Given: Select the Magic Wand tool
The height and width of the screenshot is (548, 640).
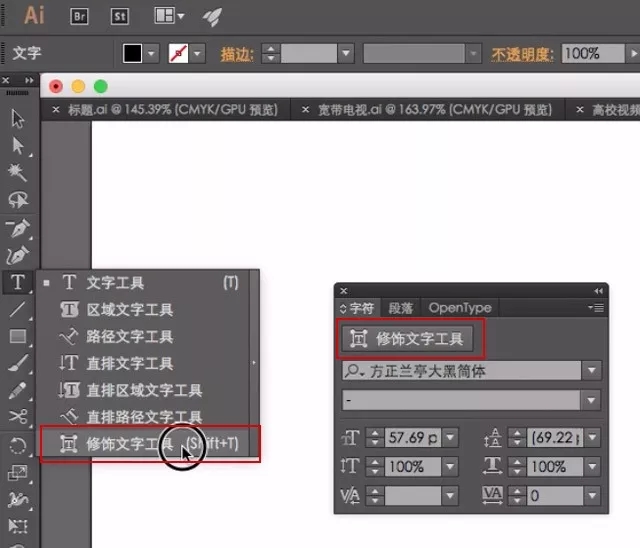Looking at the screenshot, I should pyautogui.click(x=18, y=173).
